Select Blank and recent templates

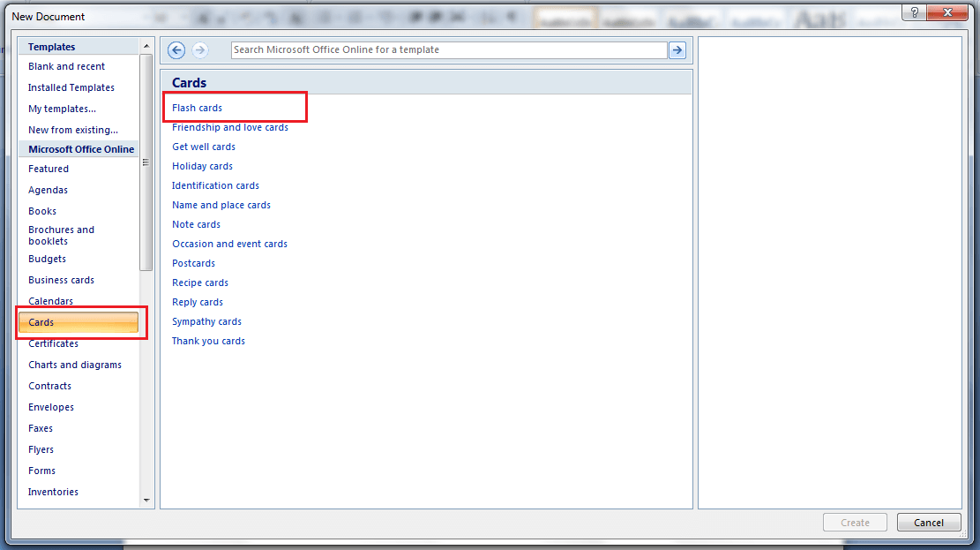coord(66,66)
